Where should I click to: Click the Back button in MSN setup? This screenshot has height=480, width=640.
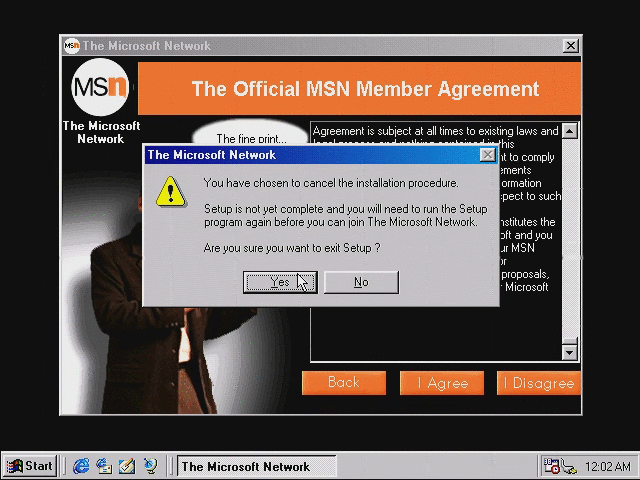click(344, 383)
